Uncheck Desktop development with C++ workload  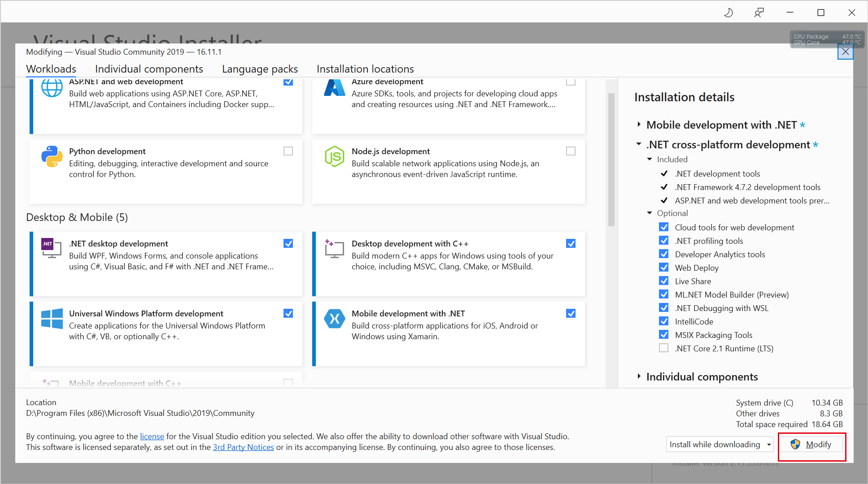coord(571,244)
